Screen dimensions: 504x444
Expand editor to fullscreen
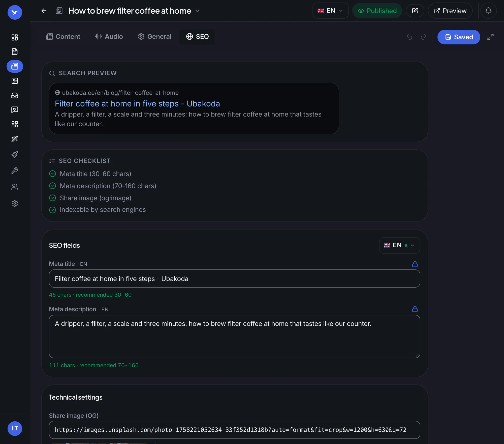tap(490, 37)
